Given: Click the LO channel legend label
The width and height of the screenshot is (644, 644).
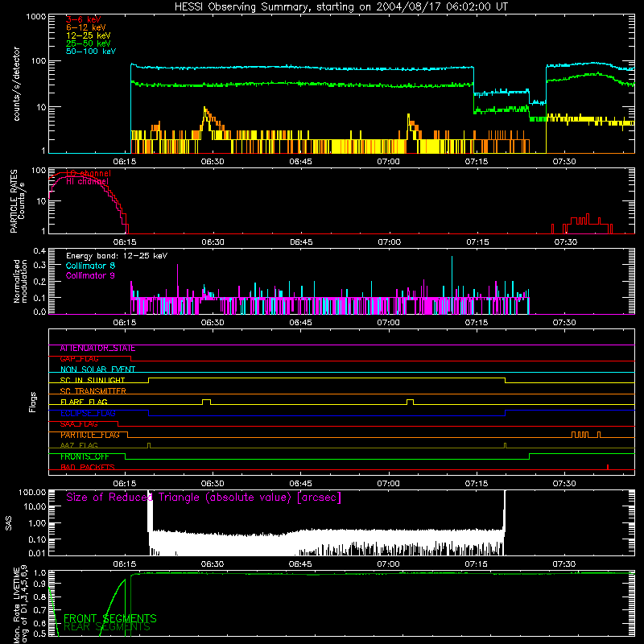Looking at the screenshot, I should point(89,173).
